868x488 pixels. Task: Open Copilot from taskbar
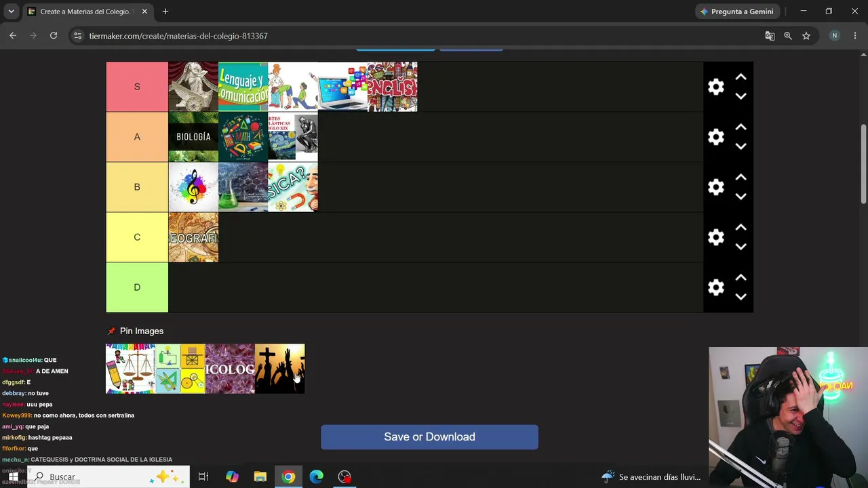(232, 476)
